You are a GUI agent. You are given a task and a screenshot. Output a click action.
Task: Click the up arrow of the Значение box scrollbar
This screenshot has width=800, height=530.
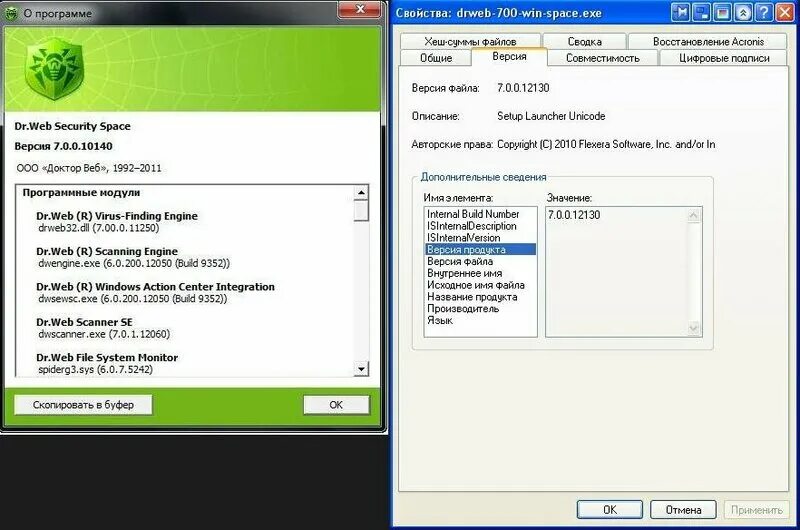tap(693, 215)
